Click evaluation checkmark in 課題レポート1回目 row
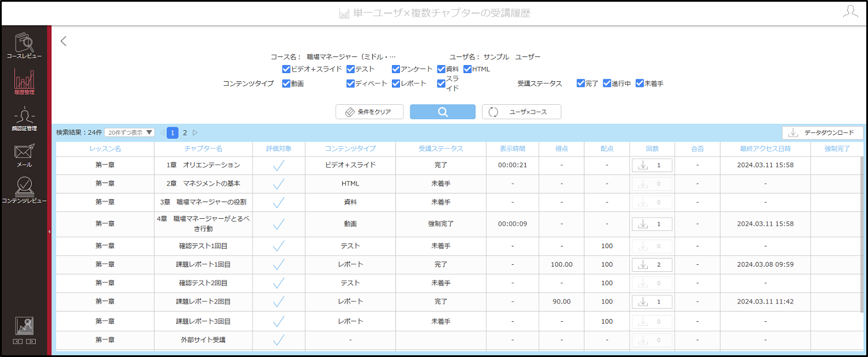This screenshot has height=357, width=868. 279,264
